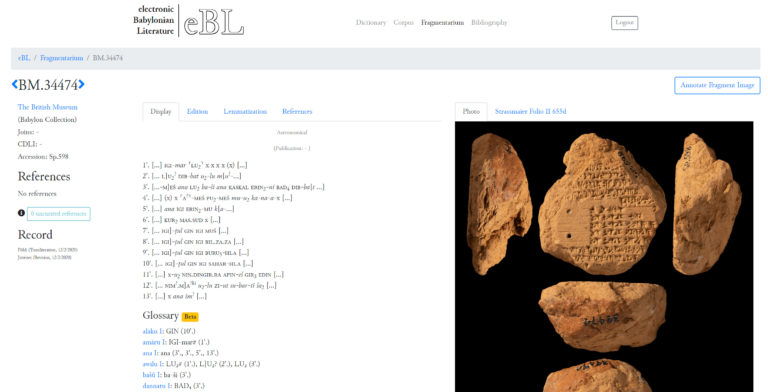This screenshot has width=768, height=392.
Task: Switch to the References tab
Action: (297, 112)
